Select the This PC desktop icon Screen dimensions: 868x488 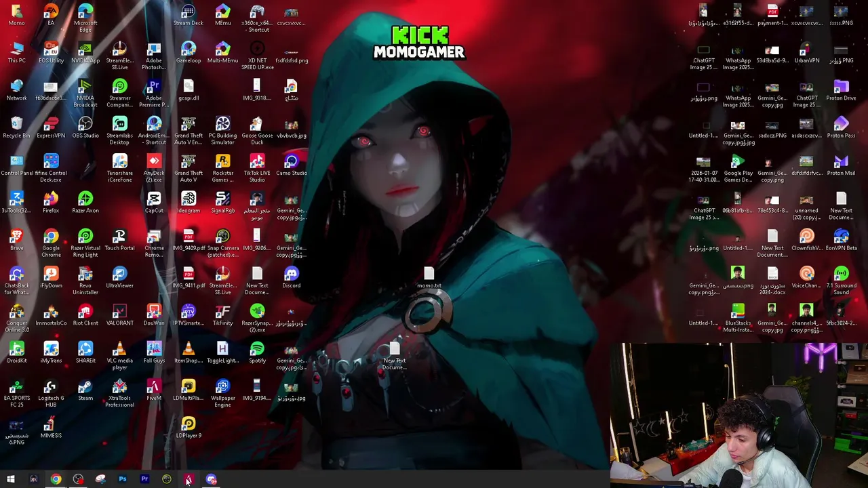[x=17, y=52]
